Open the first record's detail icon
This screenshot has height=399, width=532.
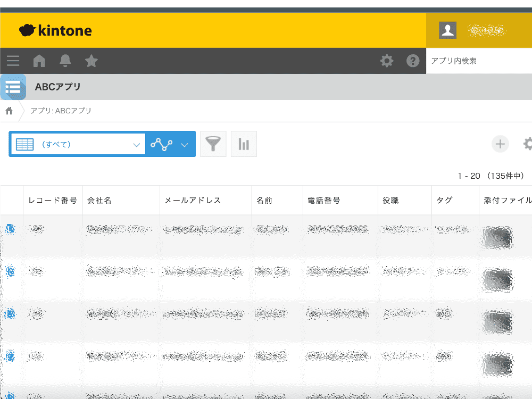click(11, 229)
